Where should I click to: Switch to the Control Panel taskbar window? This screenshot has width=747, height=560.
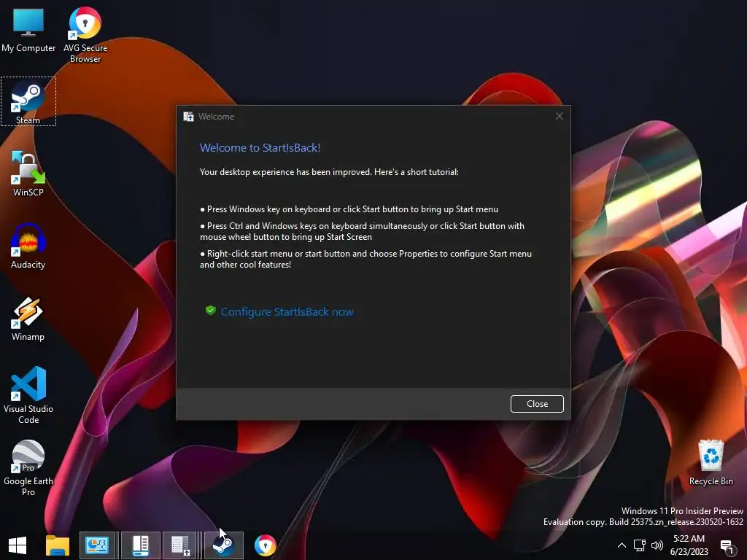pyautogui.click(x=97, y=545)
